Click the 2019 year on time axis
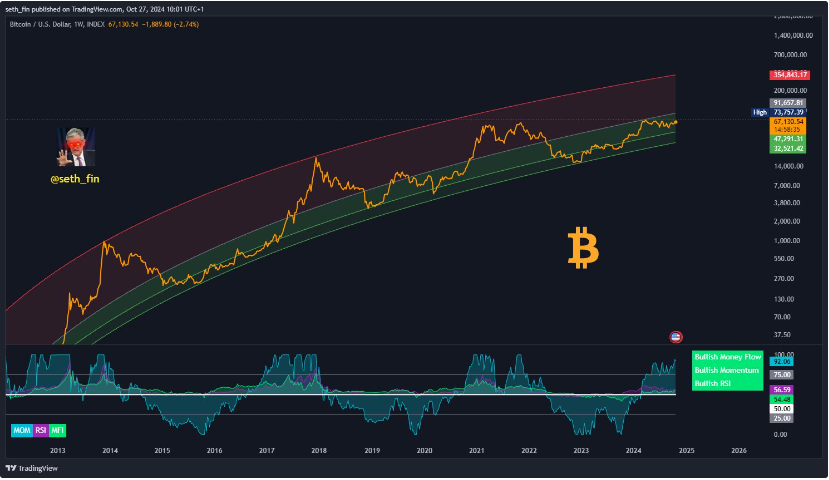829x480 pixels. [372, 450]
